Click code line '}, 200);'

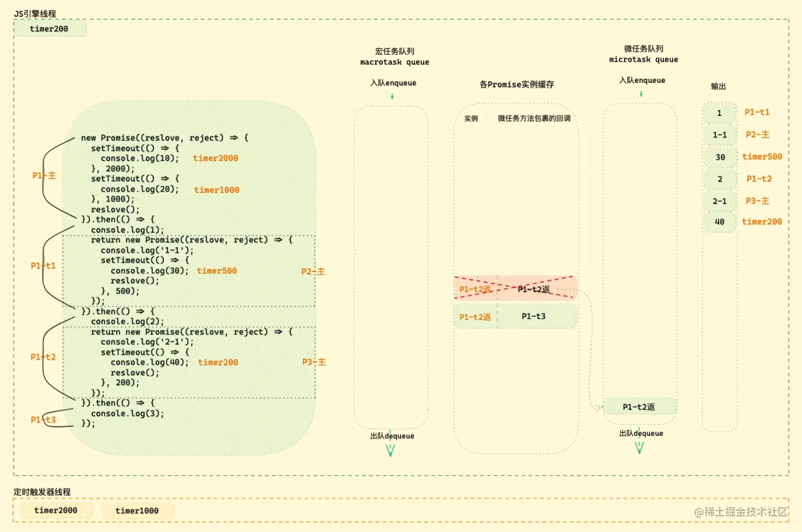(120, 382)
